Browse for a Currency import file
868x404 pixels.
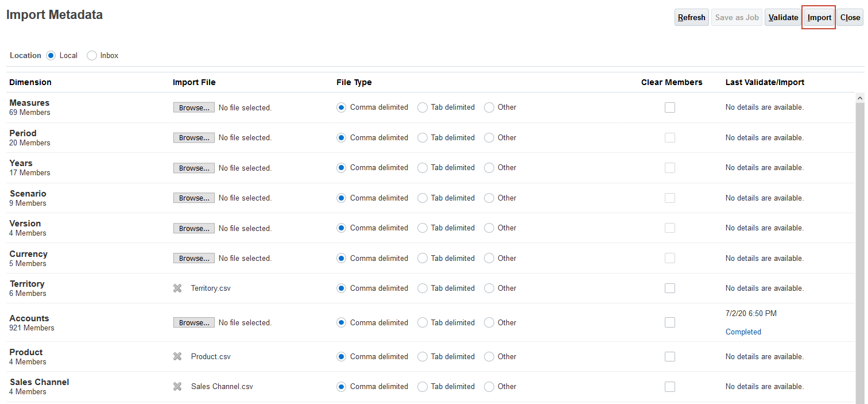[x=194, y=259]
